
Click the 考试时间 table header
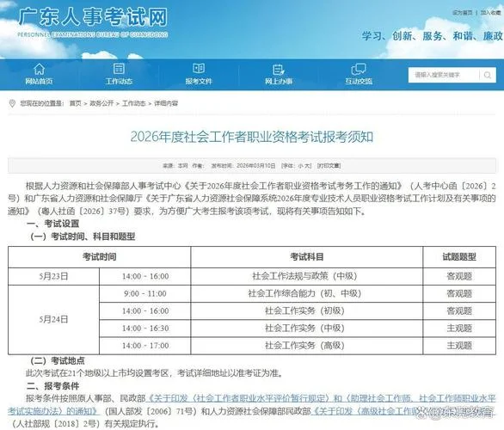coord(99,257)
